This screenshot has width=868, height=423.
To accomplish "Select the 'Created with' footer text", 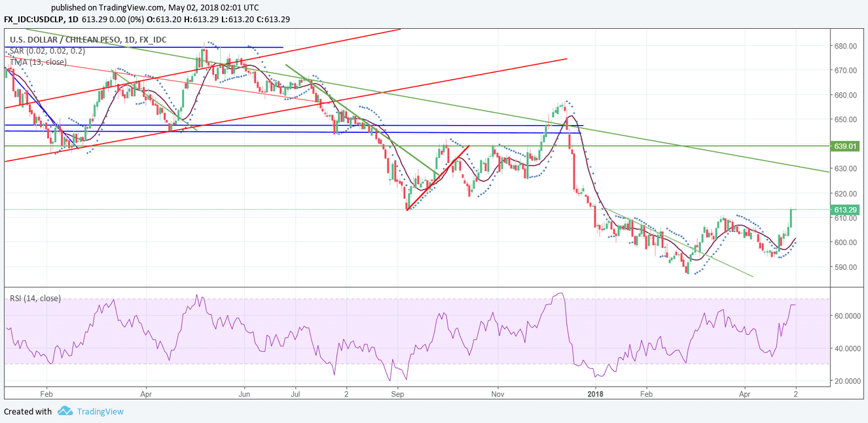I will coord(27,412).
